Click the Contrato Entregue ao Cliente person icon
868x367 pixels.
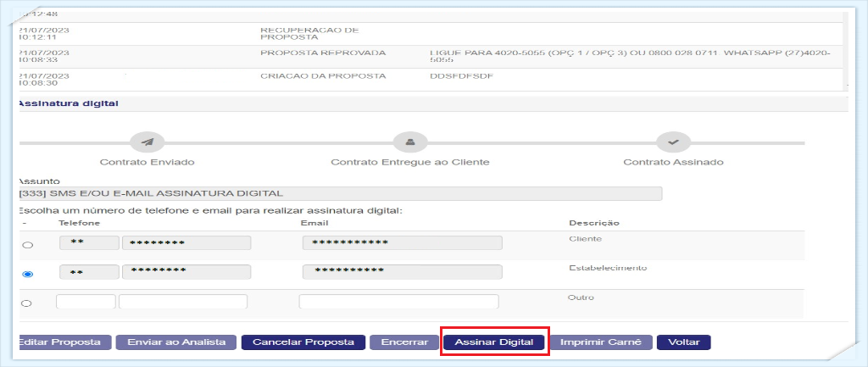coord(410,142)
